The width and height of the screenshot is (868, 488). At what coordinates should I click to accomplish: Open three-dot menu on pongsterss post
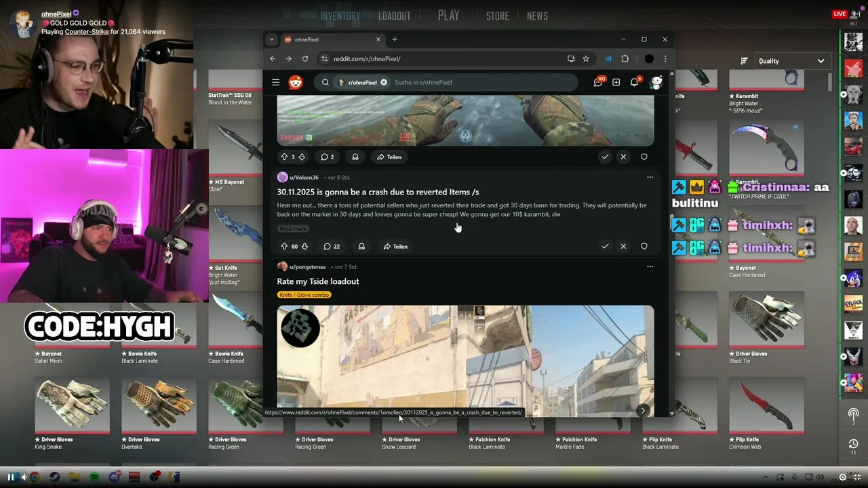point(650,266)
